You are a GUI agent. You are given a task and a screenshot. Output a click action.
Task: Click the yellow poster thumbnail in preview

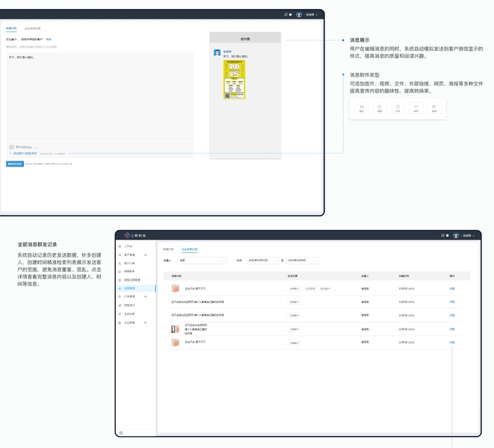(234, 79)
